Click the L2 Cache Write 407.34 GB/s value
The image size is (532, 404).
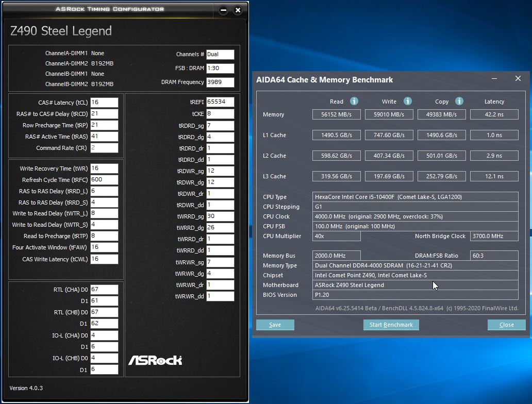389,156
